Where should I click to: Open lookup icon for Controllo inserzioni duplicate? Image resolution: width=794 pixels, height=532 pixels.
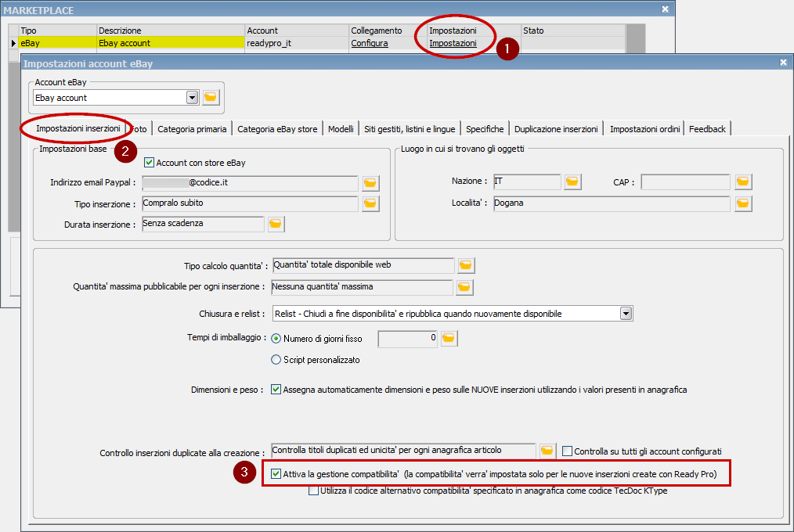[547, 451]
